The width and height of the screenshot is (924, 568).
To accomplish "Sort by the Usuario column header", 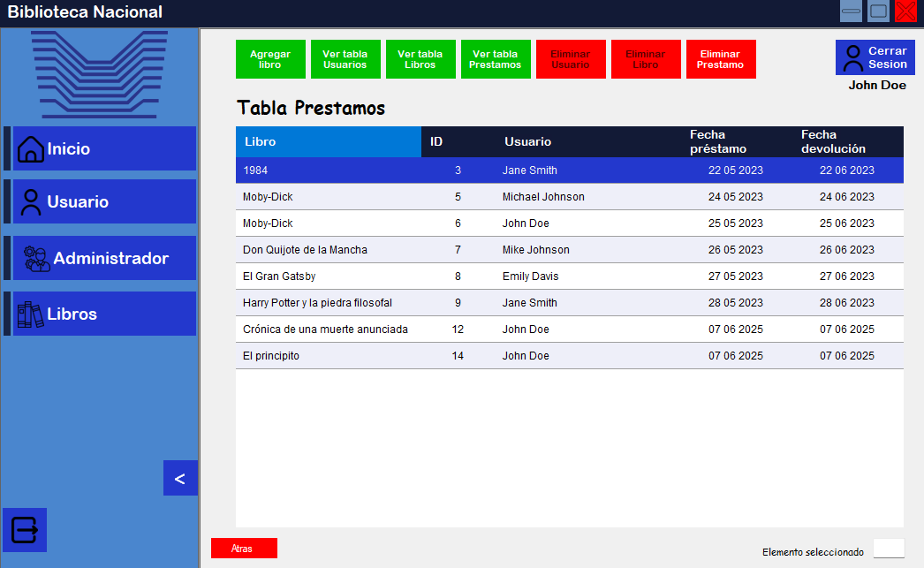I will [x=588, y=141].
